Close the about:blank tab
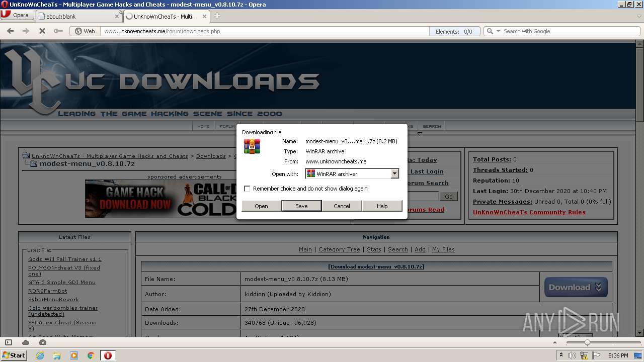Screen dimensions: 644x362 click(x=117, y=16)
